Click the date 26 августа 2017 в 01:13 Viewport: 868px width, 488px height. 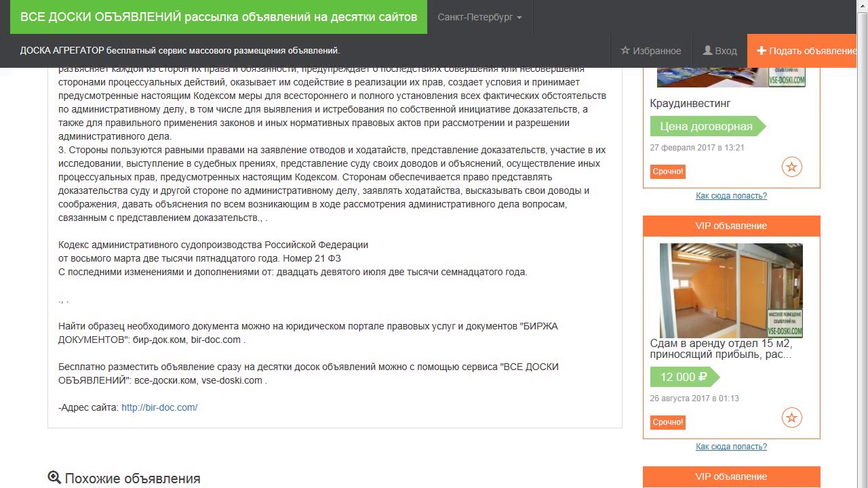tap(694, 399)
